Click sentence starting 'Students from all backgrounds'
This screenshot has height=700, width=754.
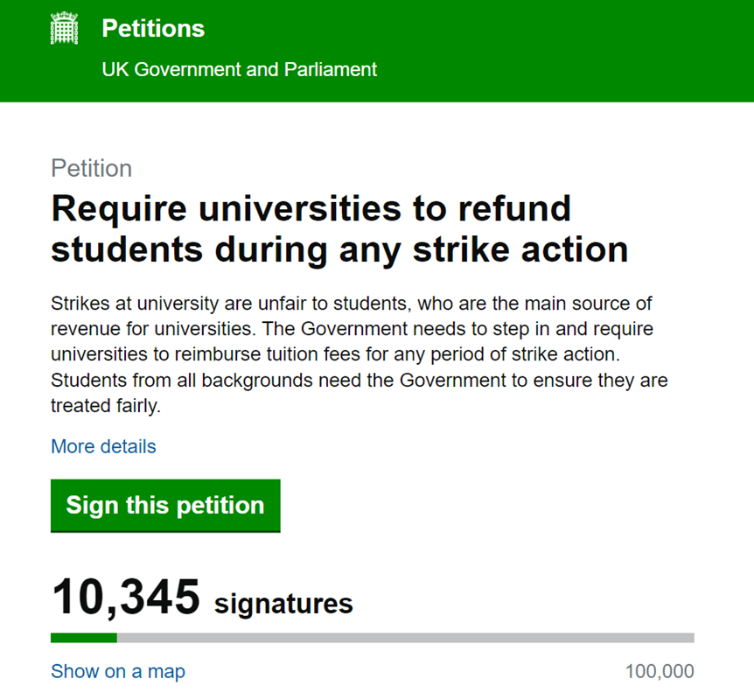coord(359,393)
